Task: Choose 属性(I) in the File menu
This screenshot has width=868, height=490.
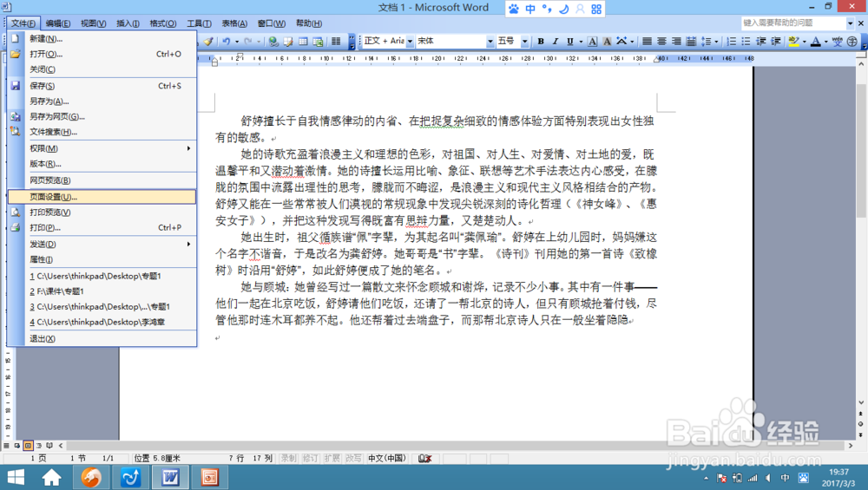Action: click(102, 259)
